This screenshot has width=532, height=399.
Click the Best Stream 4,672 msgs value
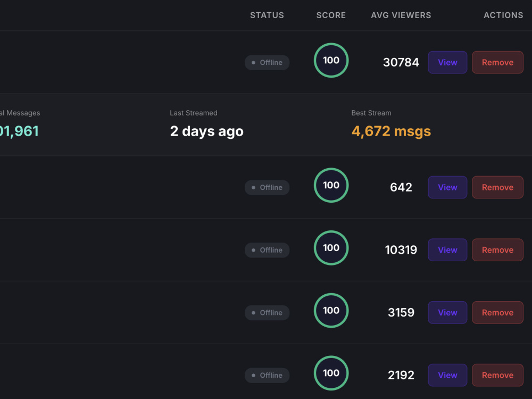pyautogui.click(x=391, y=131)
